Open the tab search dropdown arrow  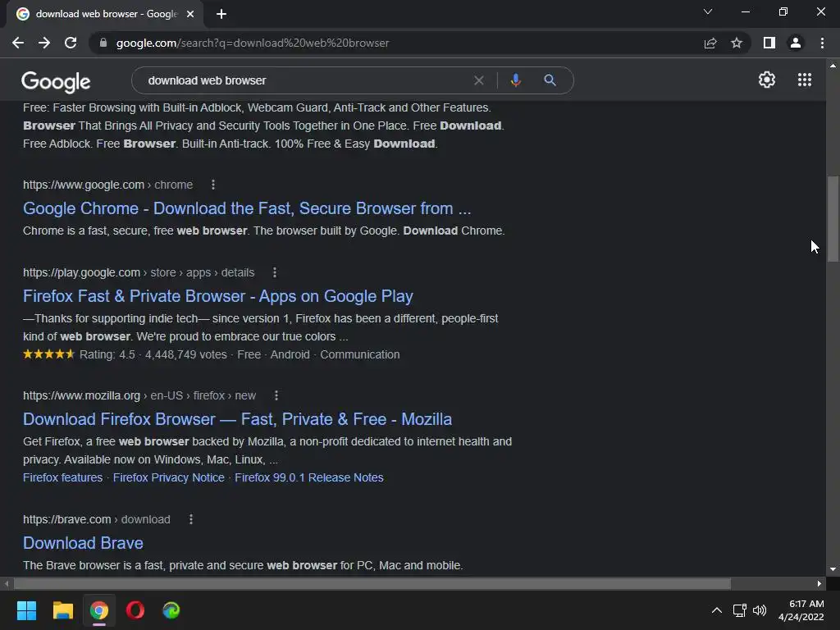pos(708,11)
